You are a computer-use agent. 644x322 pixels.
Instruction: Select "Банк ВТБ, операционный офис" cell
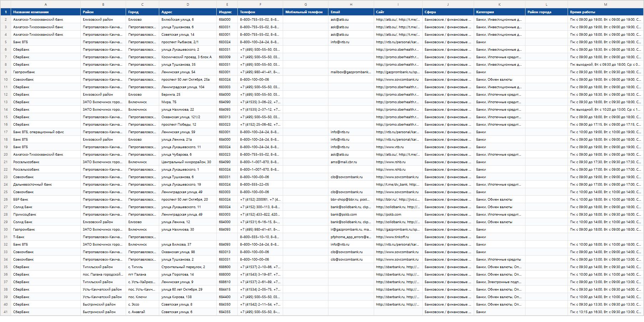[46, 132]
